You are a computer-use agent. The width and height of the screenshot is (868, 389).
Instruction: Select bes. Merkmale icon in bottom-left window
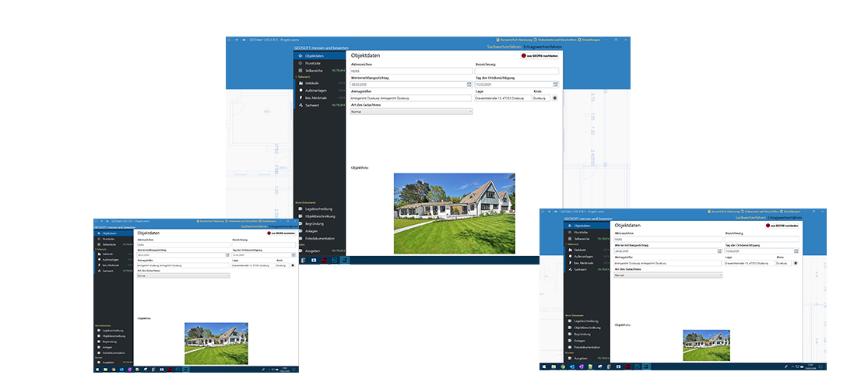click(x=98, y=265)
